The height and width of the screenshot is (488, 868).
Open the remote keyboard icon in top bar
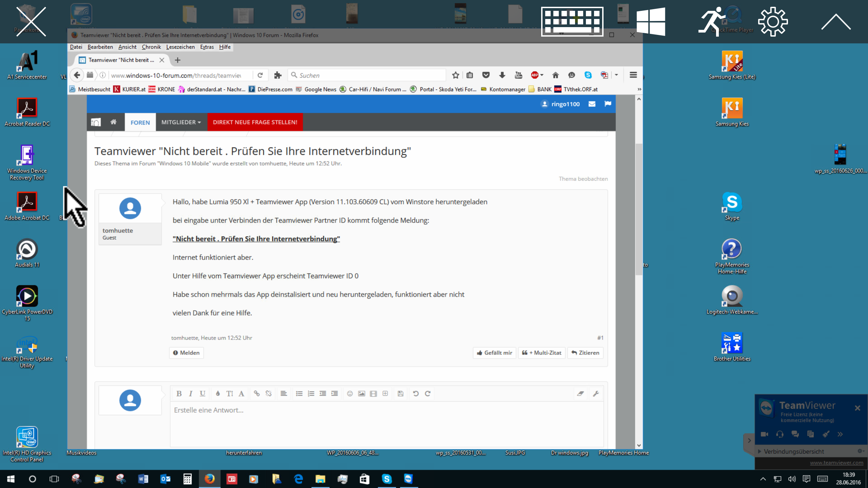pos(572,22)
